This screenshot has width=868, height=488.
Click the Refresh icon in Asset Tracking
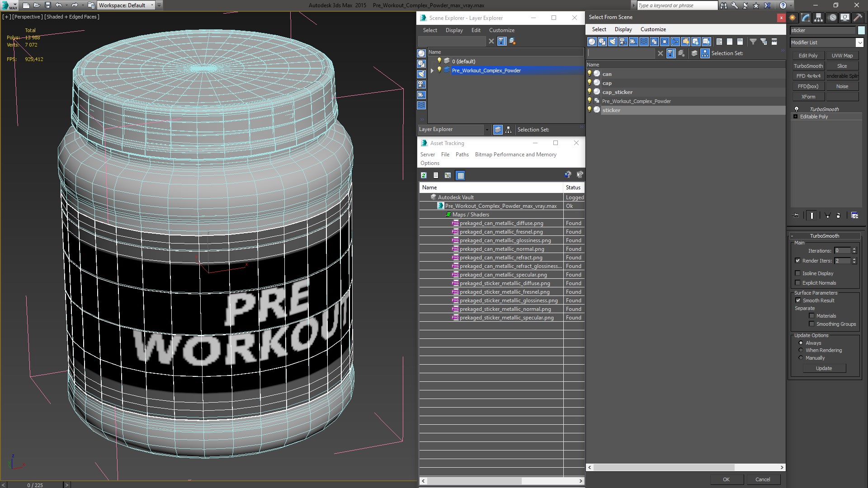424,175
